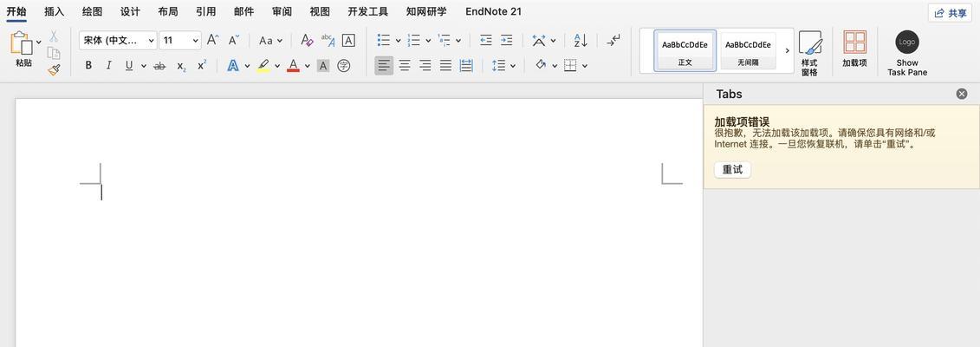This screenshot has height=347, width=980.
Task: Center align the paragraph
Action: pyautogui.click(x=405, y=66)
